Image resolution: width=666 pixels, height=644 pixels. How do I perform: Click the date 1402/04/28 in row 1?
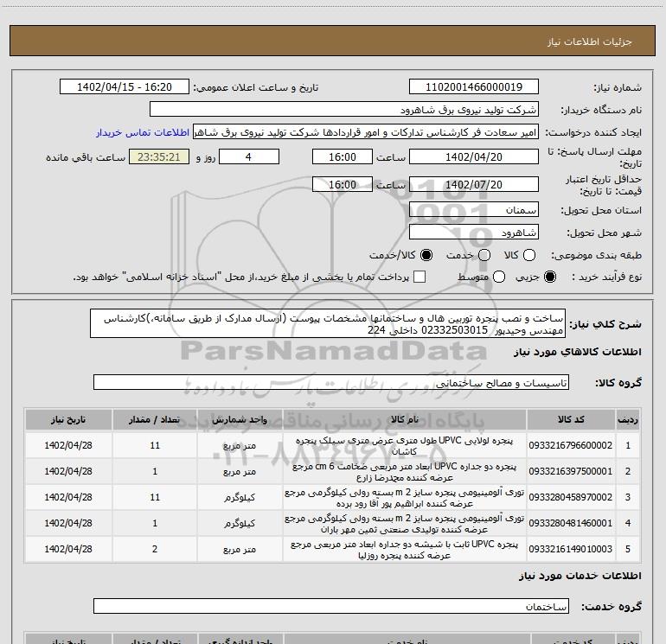click(68, 445)
